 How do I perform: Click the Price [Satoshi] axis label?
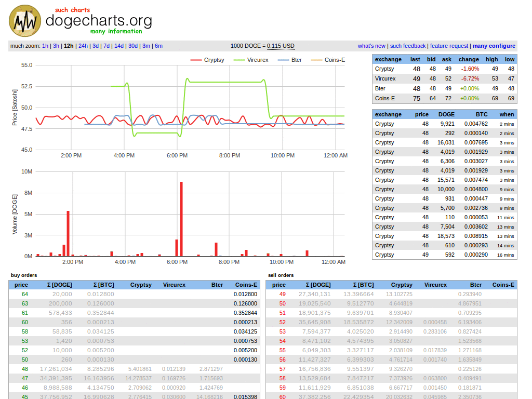pyautogui.click(x=15, y=108)
